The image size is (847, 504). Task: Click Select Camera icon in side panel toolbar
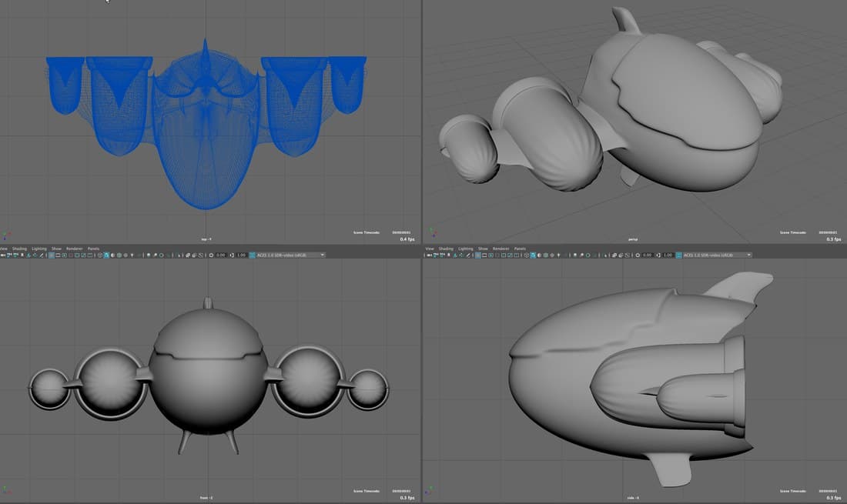(429, 255)
